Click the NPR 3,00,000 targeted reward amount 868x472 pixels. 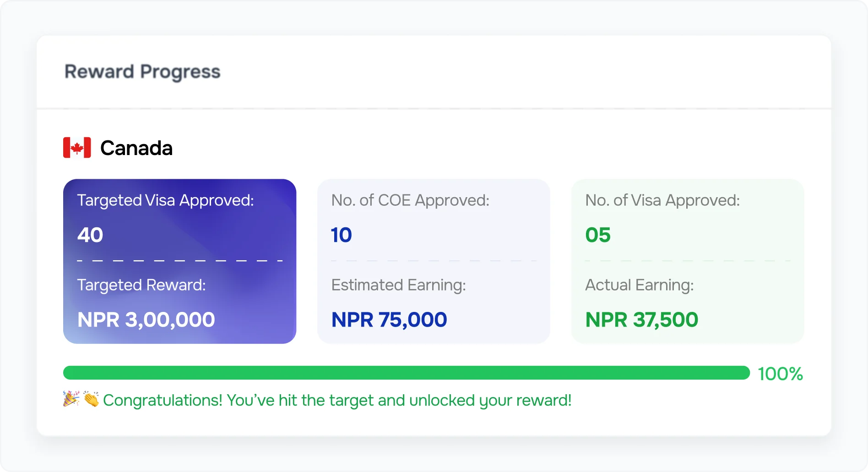coord(146,319)
